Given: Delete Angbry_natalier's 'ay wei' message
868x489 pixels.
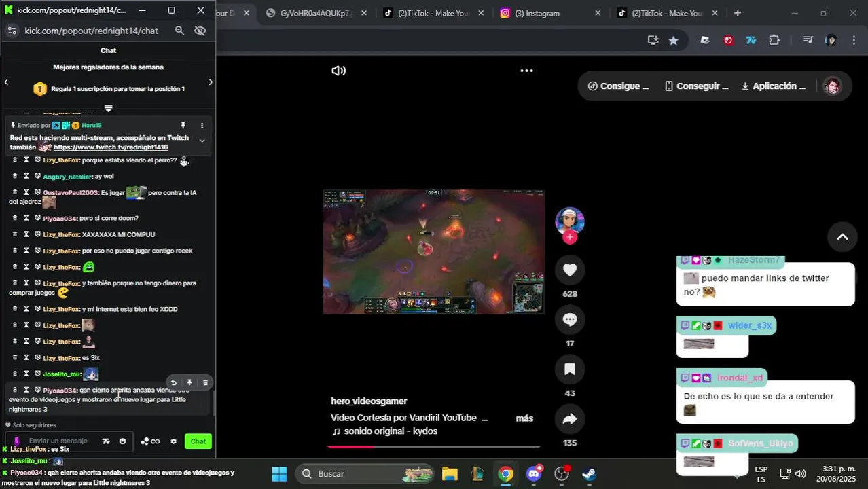Looking at the screenshot, I should 15,176.
